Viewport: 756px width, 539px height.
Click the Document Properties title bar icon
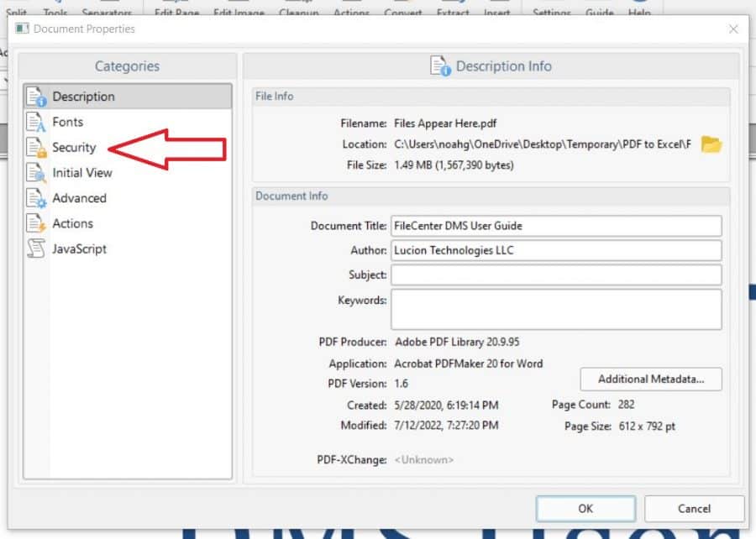pos(20,29)
